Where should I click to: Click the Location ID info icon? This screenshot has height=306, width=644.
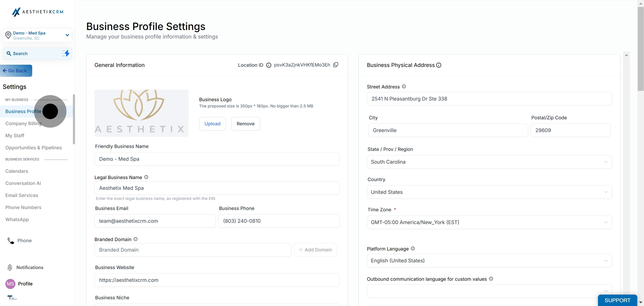(x=269, y=65)
